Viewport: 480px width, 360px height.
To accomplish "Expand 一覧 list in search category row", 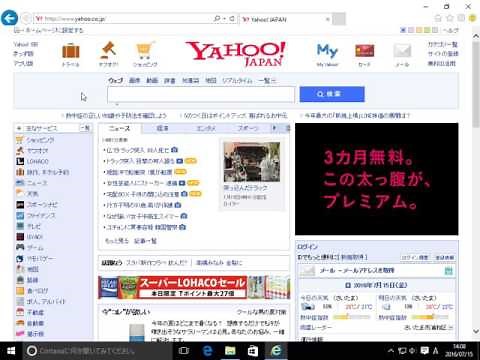I will [267, 80].
